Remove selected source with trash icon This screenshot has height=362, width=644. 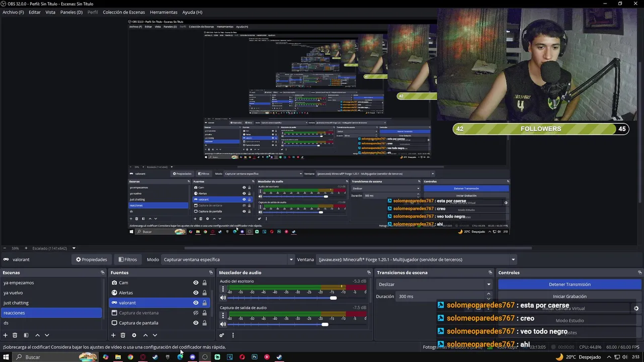[x=123, y=335]
